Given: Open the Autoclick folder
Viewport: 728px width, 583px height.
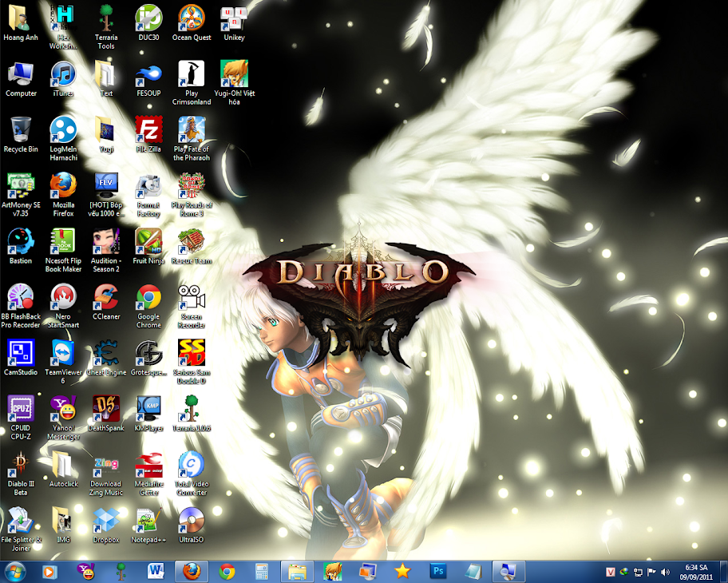Looking at the screenshot, I should [x=63, y=469].
